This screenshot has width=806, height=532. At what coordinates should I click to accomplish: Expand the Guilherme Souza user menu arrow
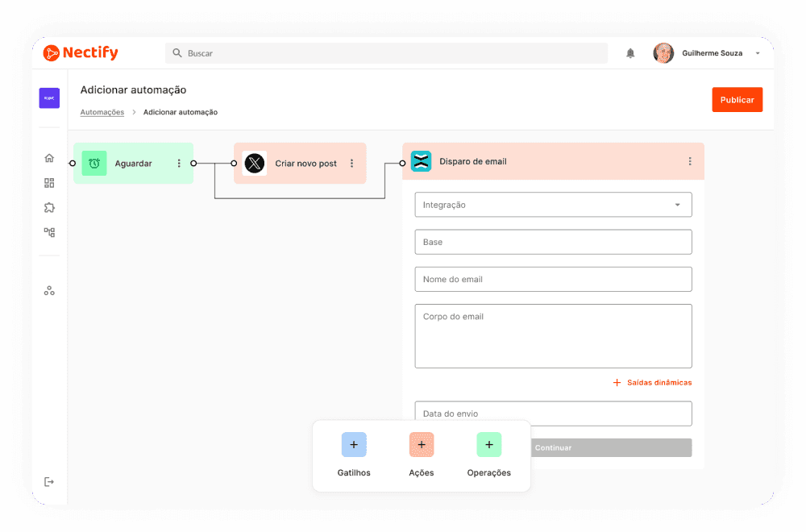click(758, 53)
